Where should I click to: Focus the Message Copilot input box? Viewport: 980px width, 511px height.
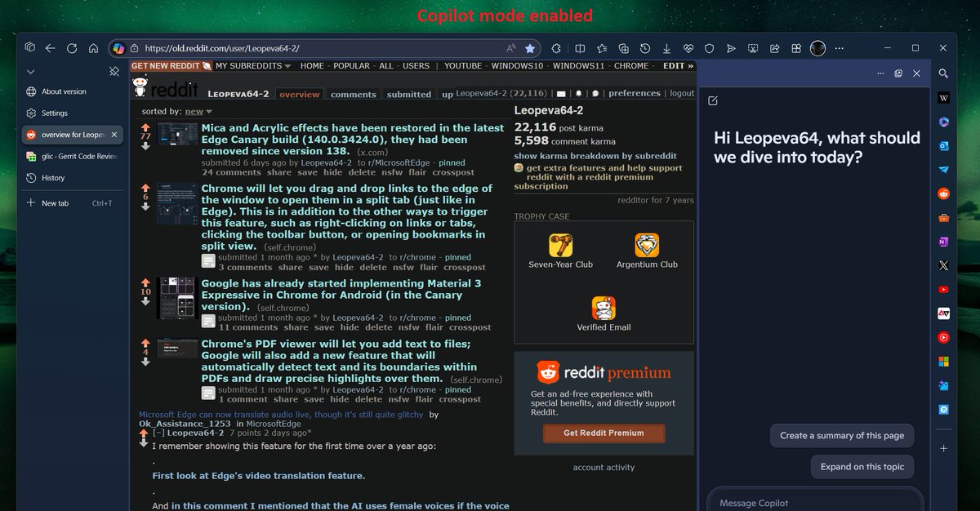point(815,502)
